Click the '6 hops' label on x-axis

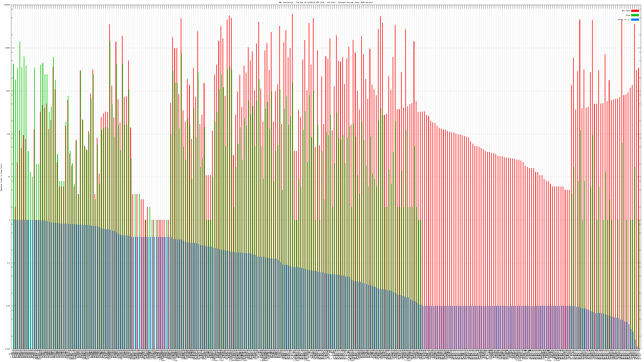point(548,360)
